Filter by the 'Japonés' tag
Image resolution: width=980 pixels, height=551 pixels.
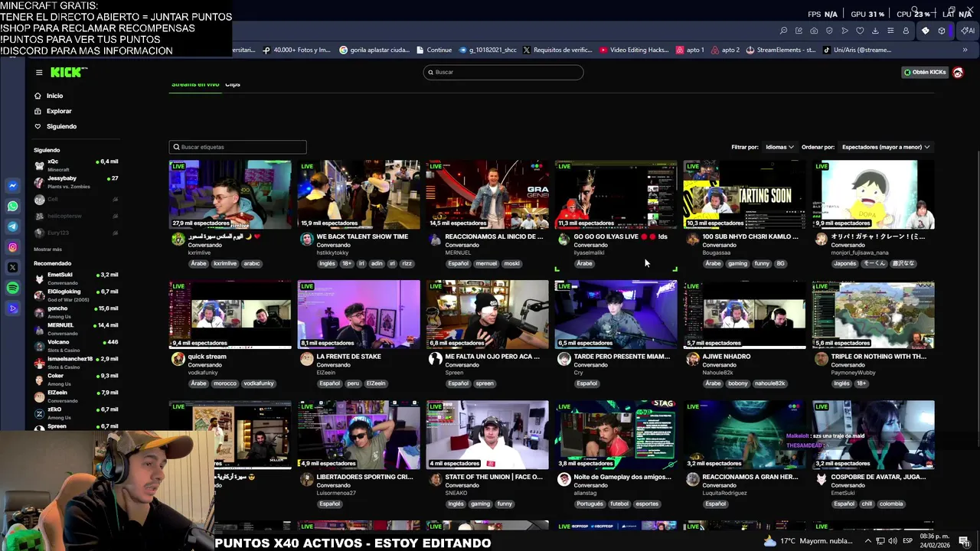tap(844, 263)
